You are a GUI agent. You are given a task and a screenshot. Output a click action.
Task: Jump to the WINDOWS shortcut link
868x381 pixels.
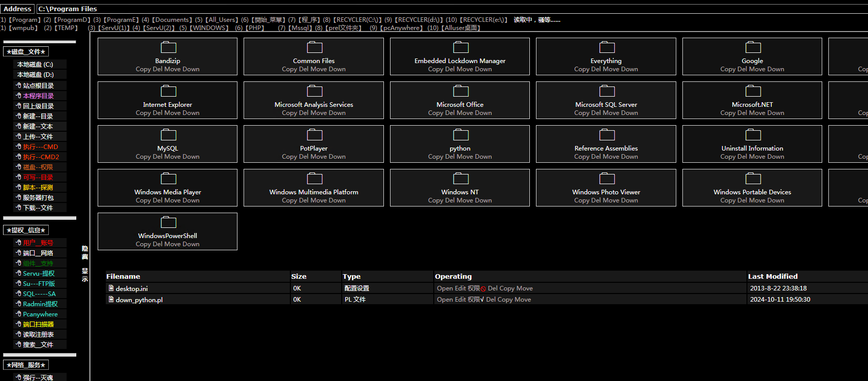[x=209, y=28]
